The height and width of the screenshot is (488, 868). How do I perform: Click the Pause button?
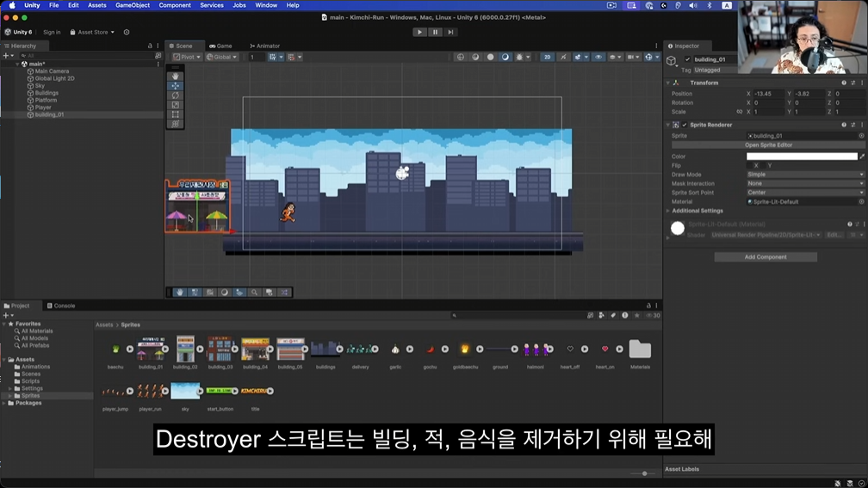pyautogui.click(x=435, y=32)
